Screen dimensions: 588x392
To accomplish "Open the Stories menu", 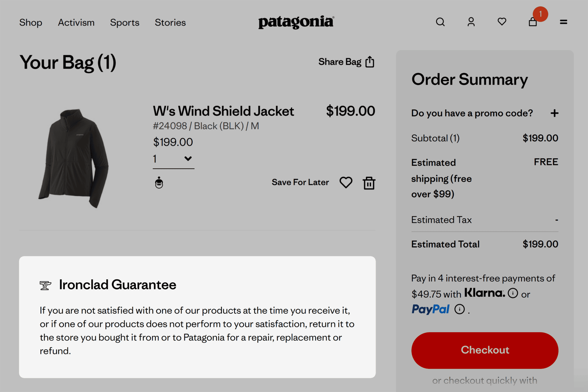I will [x=170, y=22].
